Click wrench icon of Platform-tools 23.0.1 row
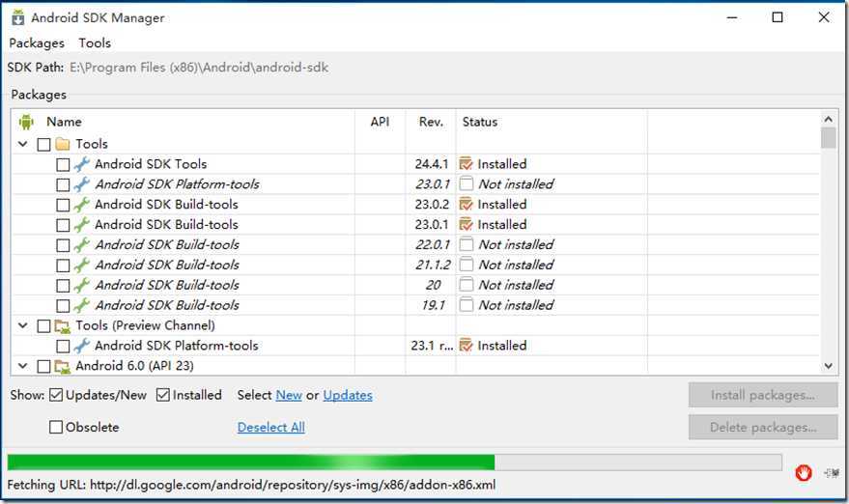849x504 pixels. pos(82,184)
